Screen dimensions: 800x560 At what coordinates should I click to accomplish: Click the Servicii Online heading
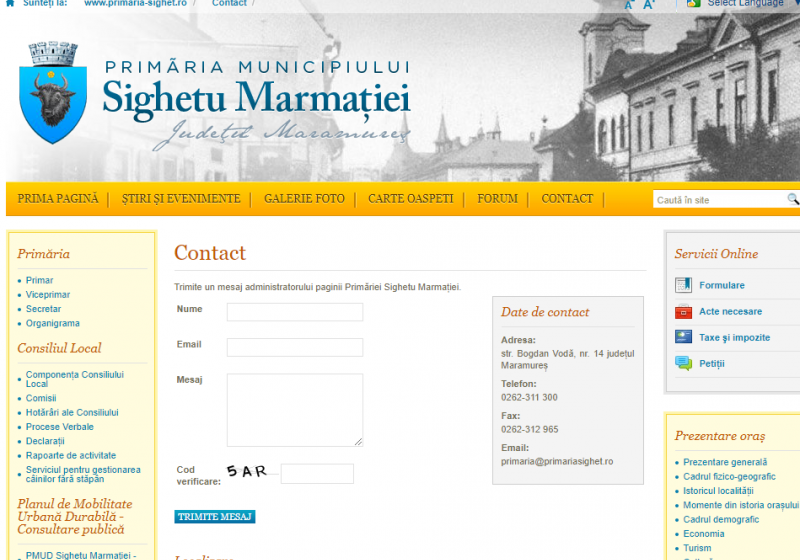[x=716, y=253]
